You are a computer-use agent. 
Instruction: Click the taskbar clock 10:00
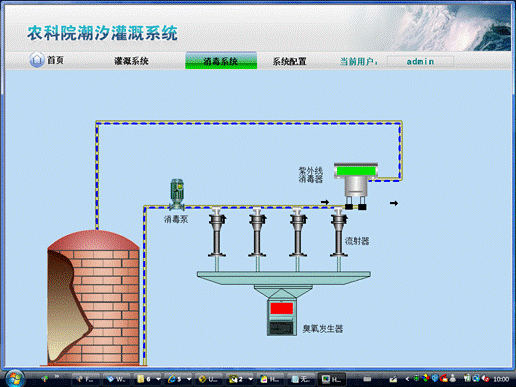coord(501,379)
